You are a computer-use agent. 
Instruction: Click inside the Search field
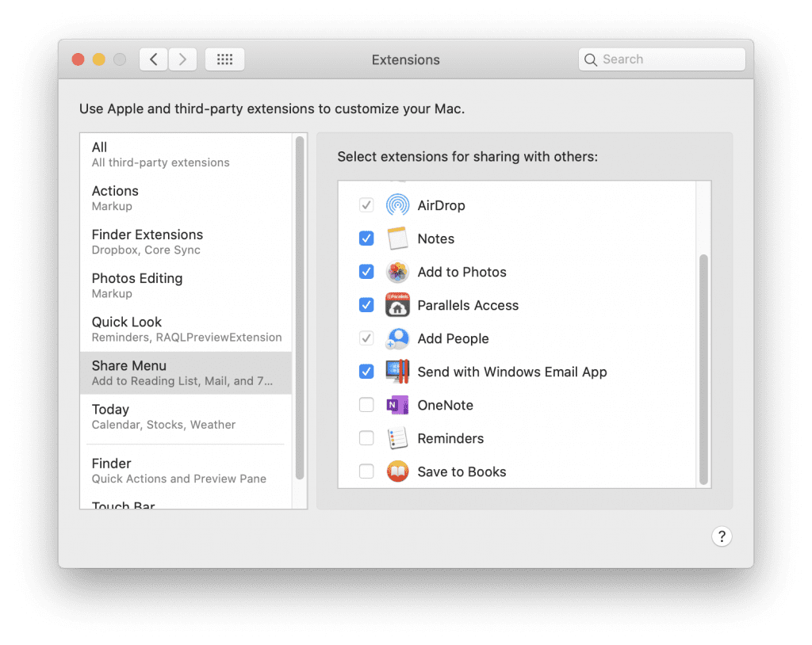pyautogui.click(x=661, y=59)
